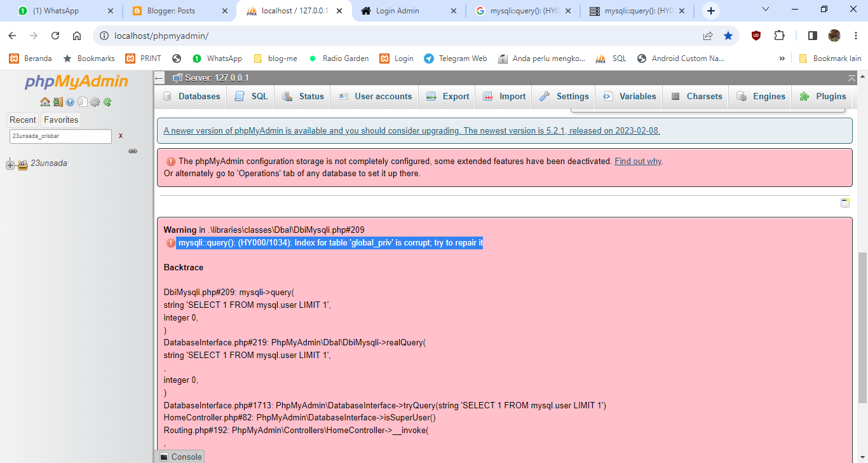868x463 pixels.
Task: Open the Plugins tab
Action: tap(823, 97)
